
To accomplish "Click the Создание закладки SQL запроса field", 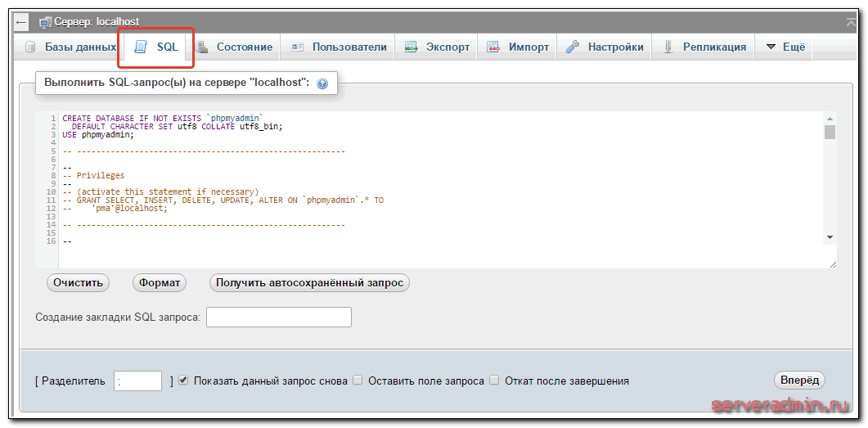I will coord(279,318).
